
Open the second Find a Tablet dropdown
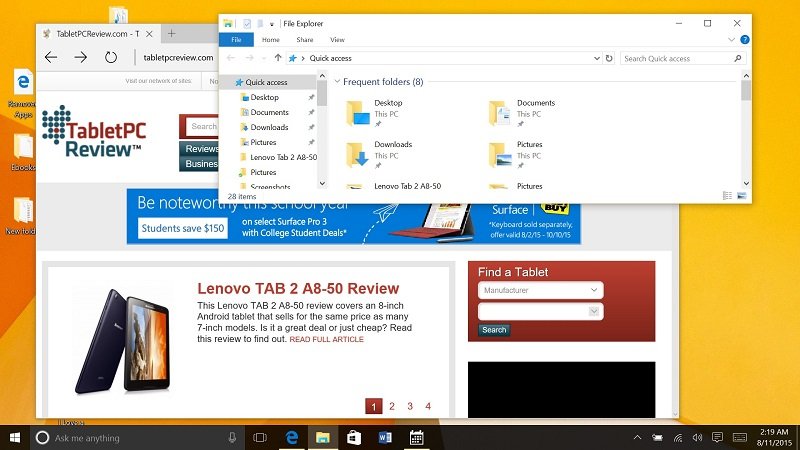click(541, 311)
